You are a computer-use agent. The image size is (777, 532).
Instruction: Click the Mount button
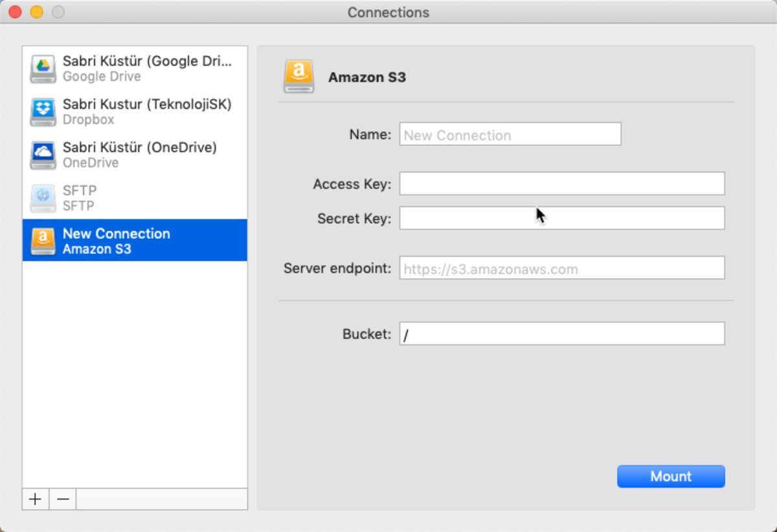pyautogui.click(x=671, y=476)
